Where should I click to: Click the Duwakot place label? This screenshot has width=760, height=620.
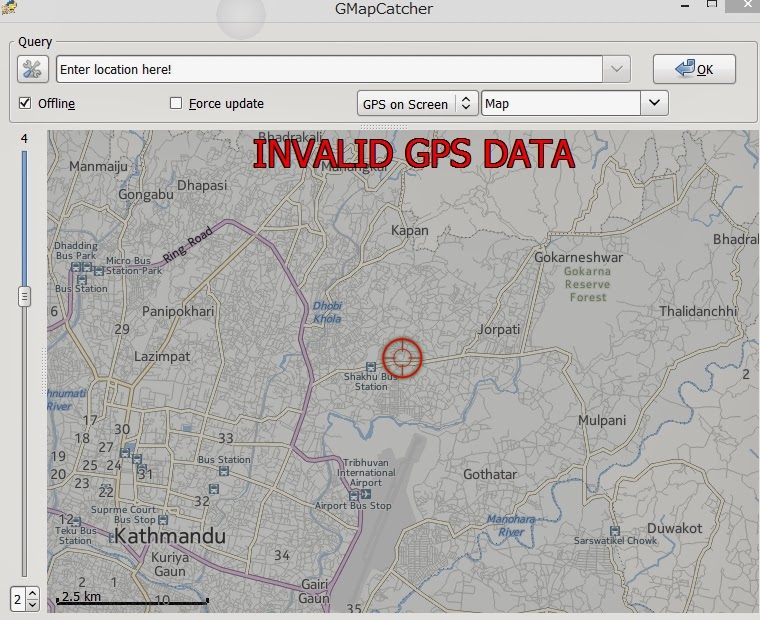click(674, 528)
